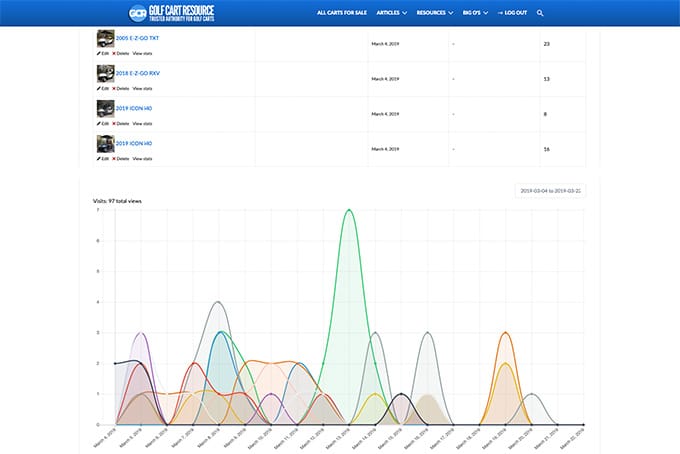View stats for ICON i40 with 16 views
The width and height of the screenshot is (680, 454).
143,158
